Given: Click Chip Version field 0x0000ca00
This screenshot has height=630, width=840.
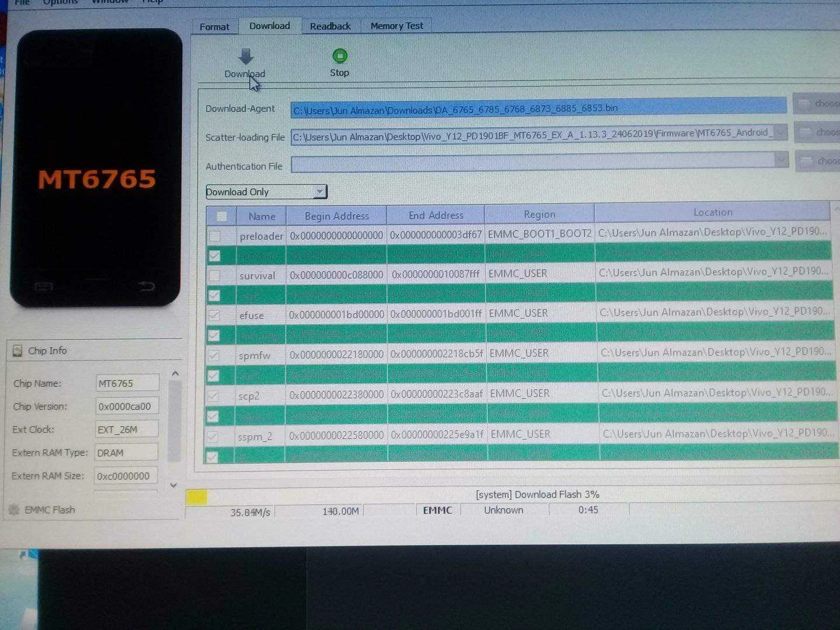Looking at the screenshot, I should [x=127, y=407].
